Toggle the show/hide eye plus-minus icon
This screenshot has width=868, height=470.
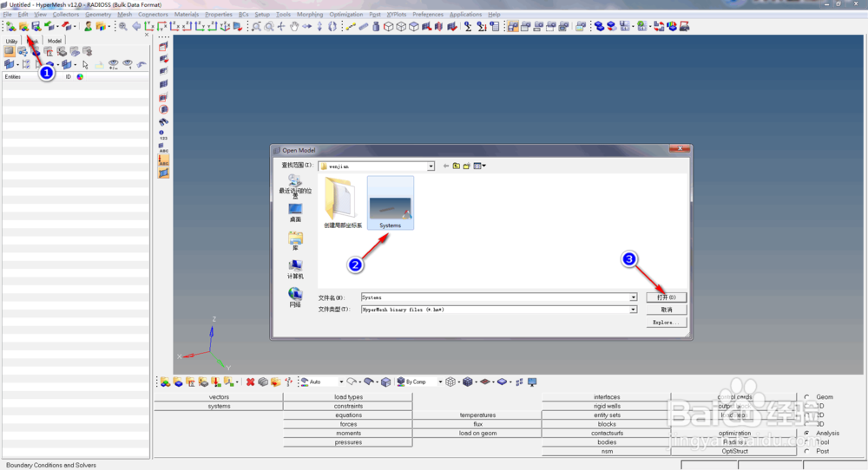114,65
